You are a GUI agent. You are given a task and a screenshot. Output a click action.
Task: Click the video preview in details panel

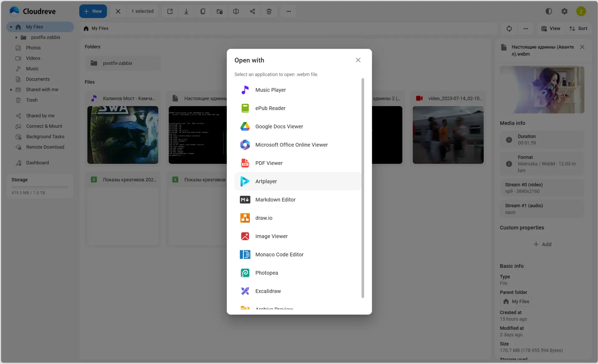click(542, 90)
